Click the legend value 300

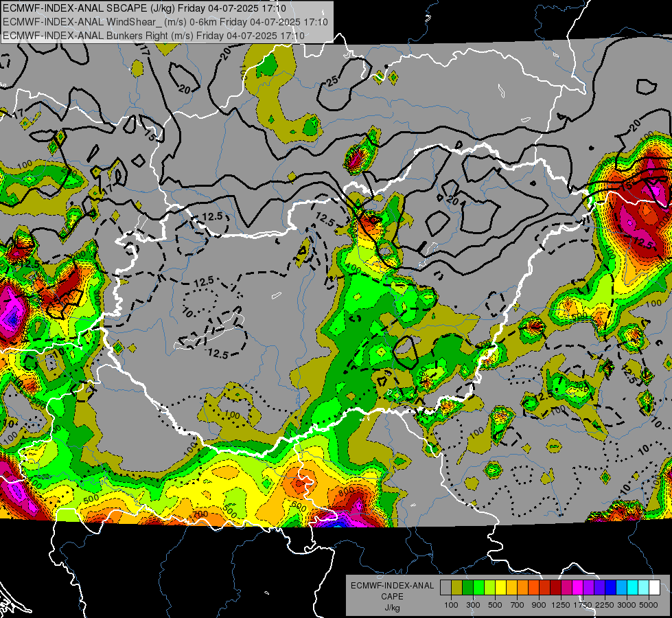pos(473,605)
